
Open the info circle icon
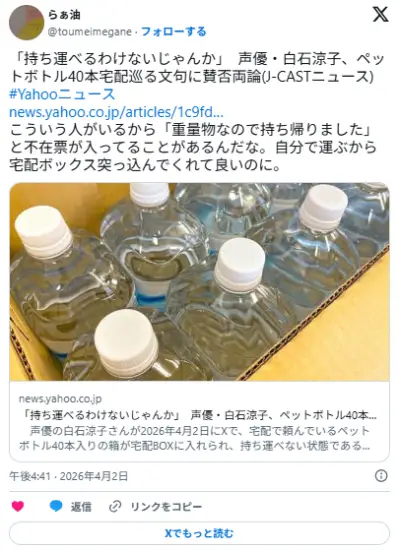click(x=381, y=476)
